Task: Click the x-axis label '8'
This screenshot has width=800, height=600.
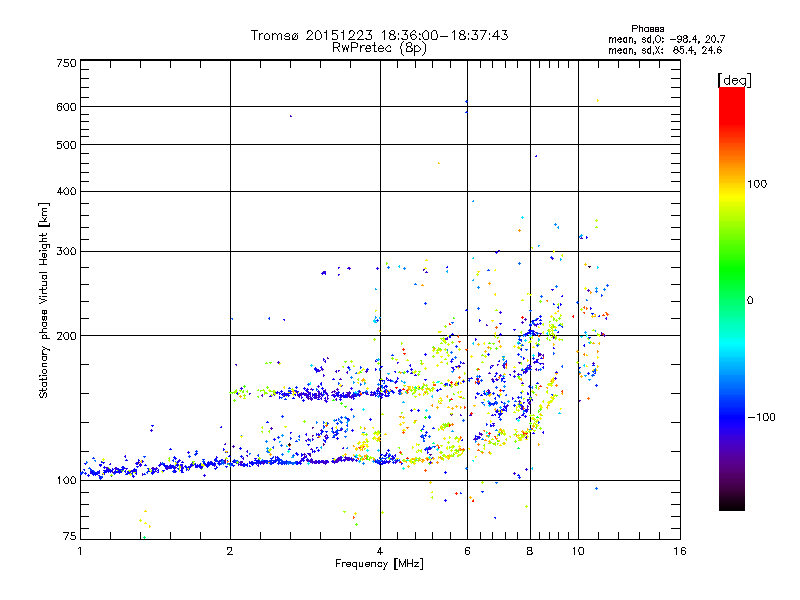Action: [x=530, y=551]
